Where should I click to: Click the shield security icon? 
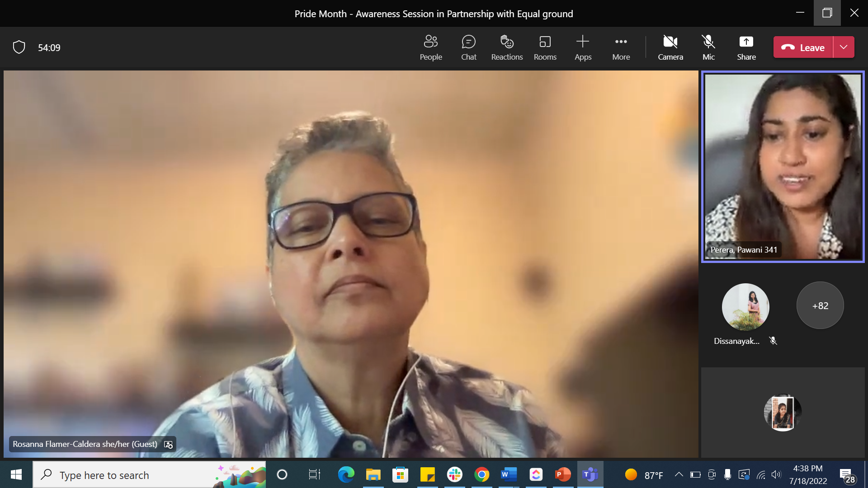pos(19,47)
